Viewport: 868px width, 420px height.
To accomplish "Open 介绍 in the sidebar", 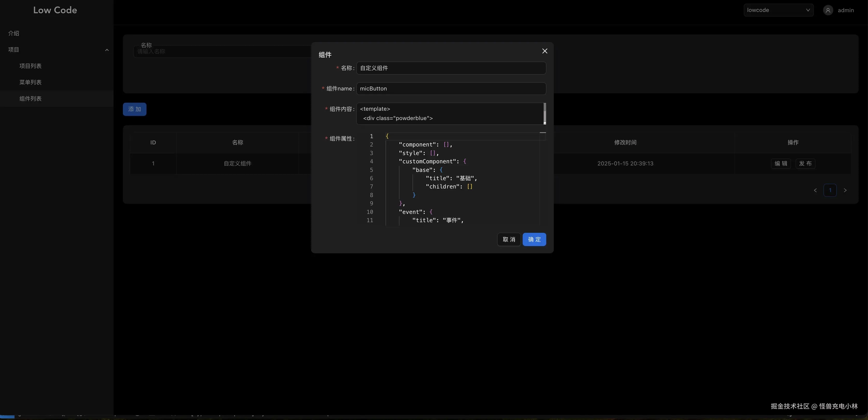I will tap(14, 33).
